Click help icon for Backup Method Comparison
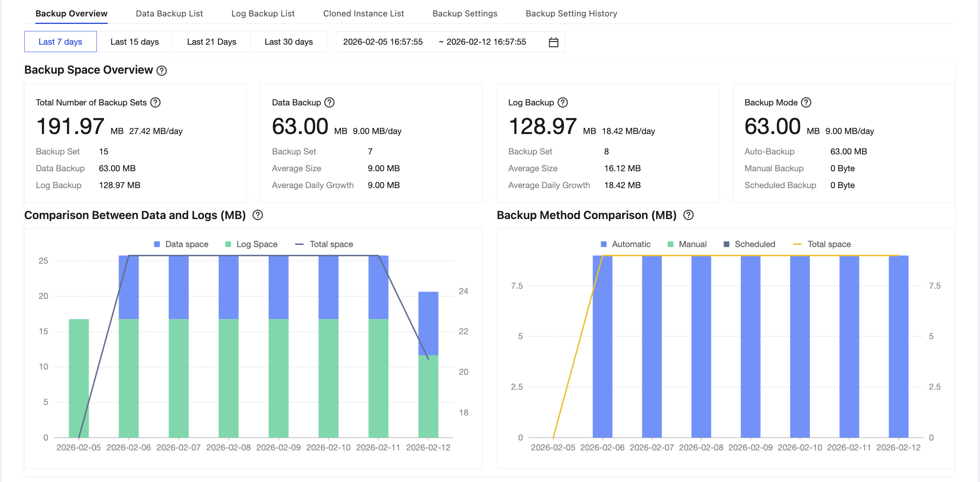980x482 pixels. click(x=688, y=215)
